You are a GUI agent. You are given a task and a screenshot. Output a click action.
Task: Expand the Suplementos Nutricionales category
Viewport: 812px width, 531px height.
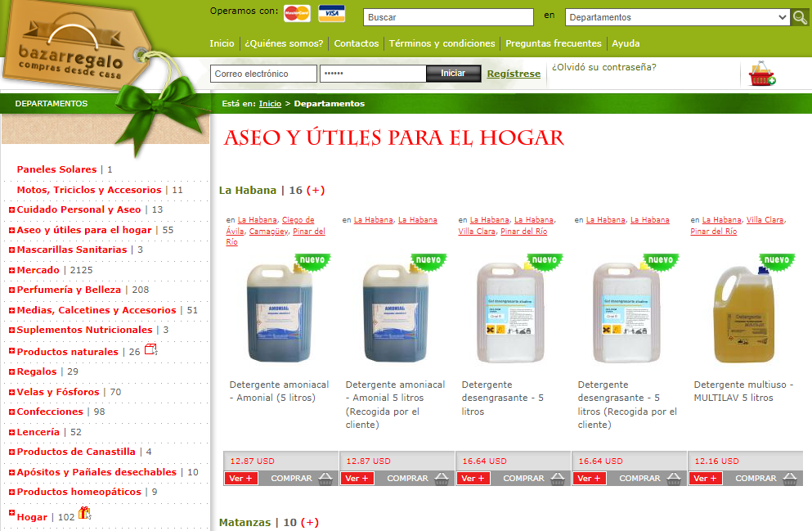coord(11,330)
